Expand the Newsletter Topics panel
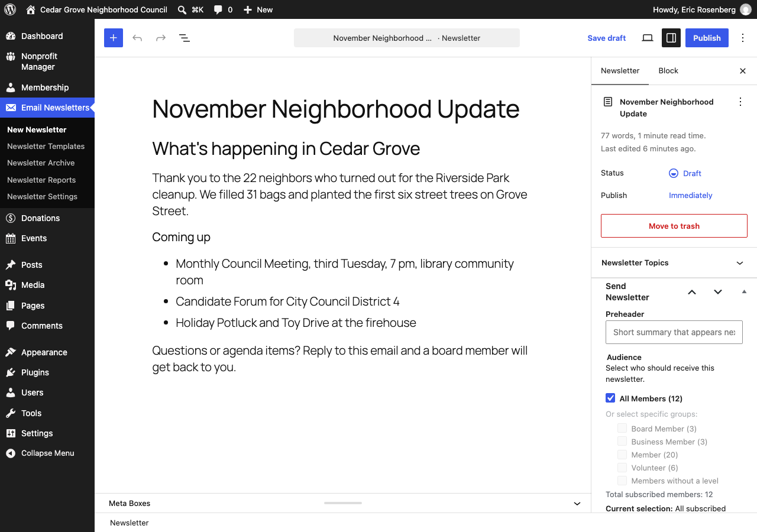Screen dimensions: 757x532 674,262
